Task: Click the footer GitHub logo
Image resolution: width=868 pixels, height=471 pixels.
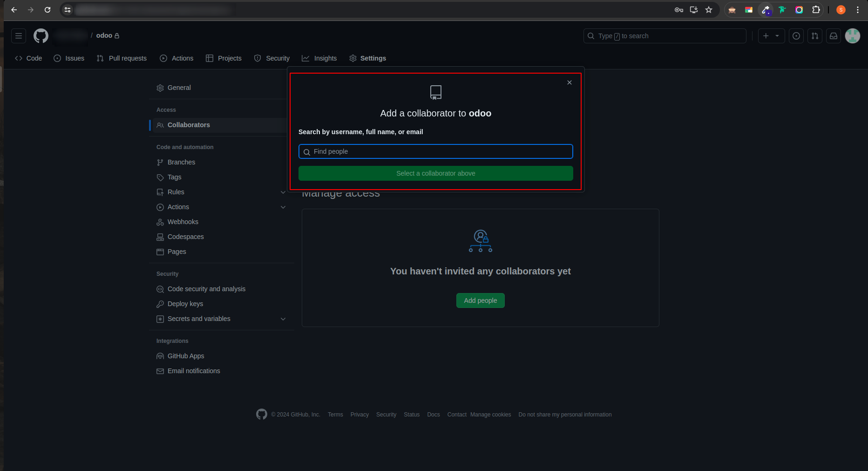Action: [262, 414]
